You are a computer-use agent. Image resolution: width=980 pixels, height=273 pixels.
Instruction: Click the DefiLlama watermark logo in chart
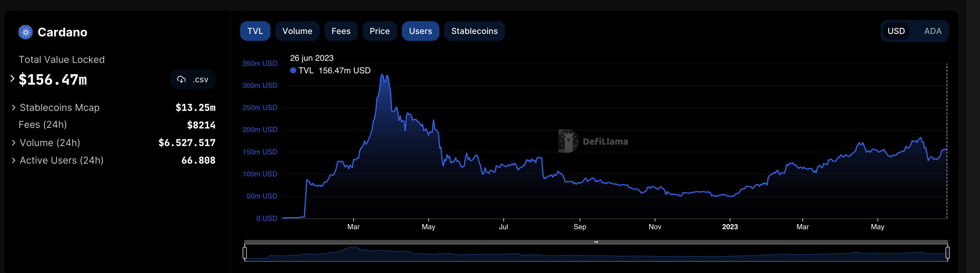pyautogui.click(x=568, y=141)
